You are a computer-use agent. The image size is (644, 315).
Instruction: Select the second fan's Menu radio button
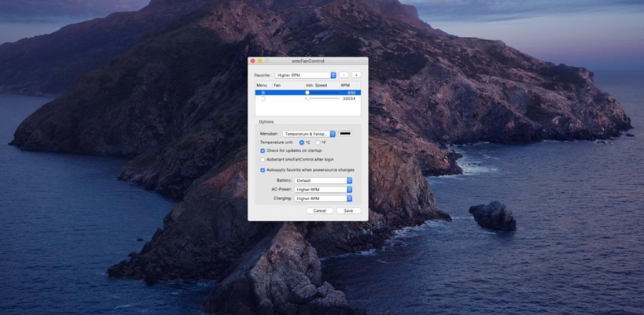point(263,98)
